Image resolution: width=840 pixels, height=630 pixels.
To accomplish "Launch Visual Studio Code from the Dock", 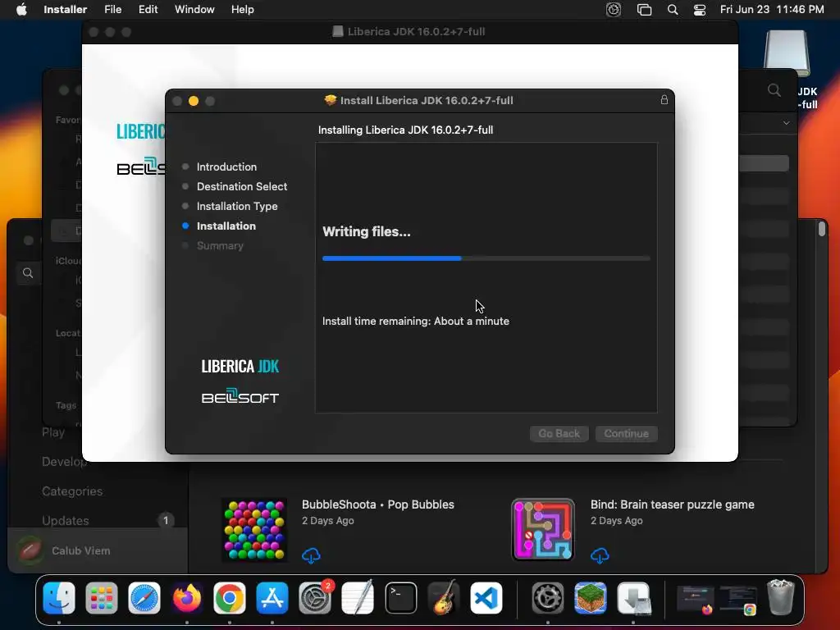I will point(486,597).
